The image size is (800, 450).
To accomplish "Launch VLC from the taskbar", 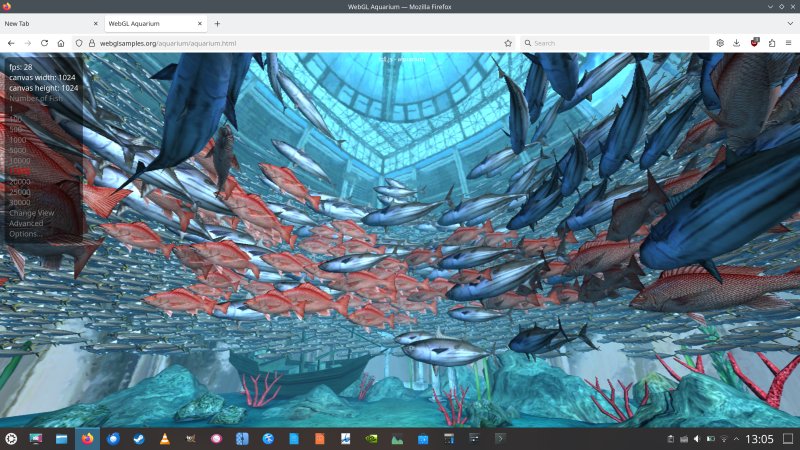I will (165, 439).
